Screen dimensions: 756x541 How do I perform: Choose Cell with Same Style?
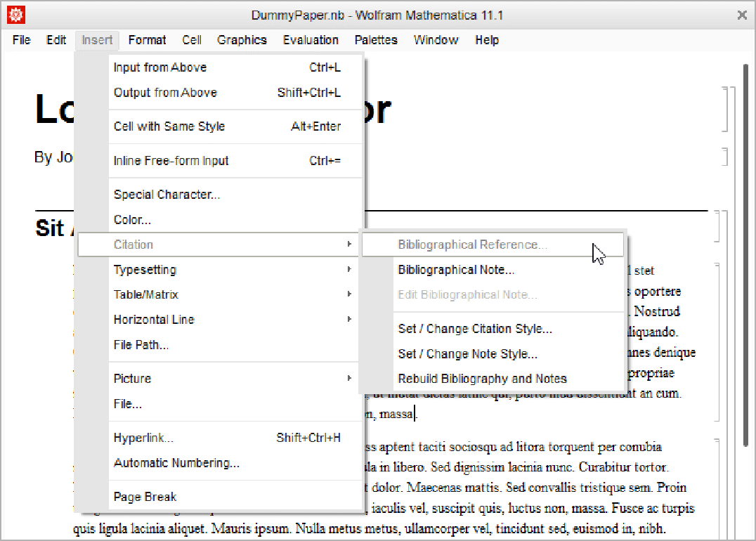click(x=169, y=126)
